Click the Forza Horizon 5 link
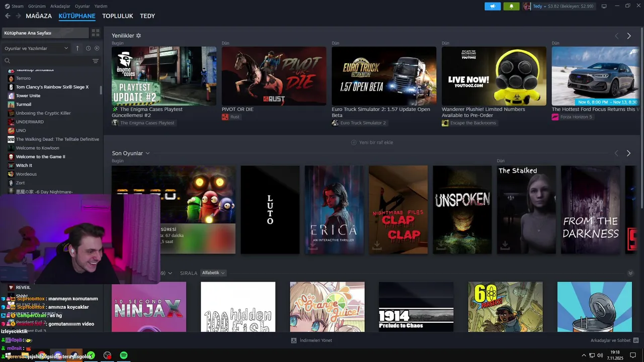Screen dimensions: 644x362 point(572,117)
